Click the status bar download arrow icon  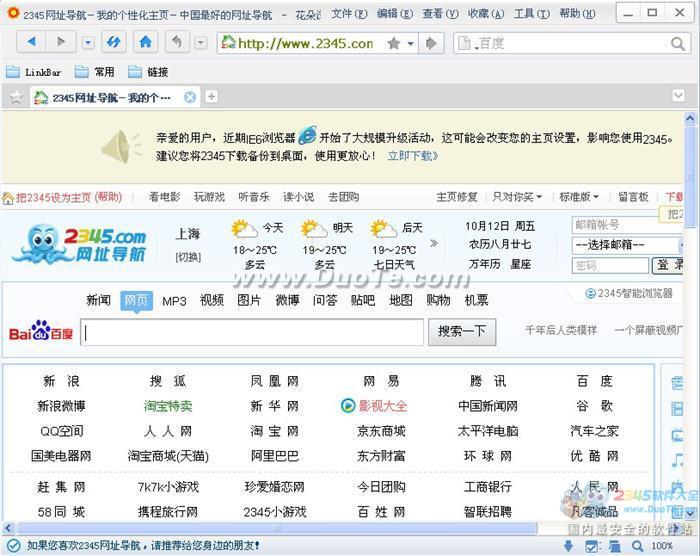(568, 546)
